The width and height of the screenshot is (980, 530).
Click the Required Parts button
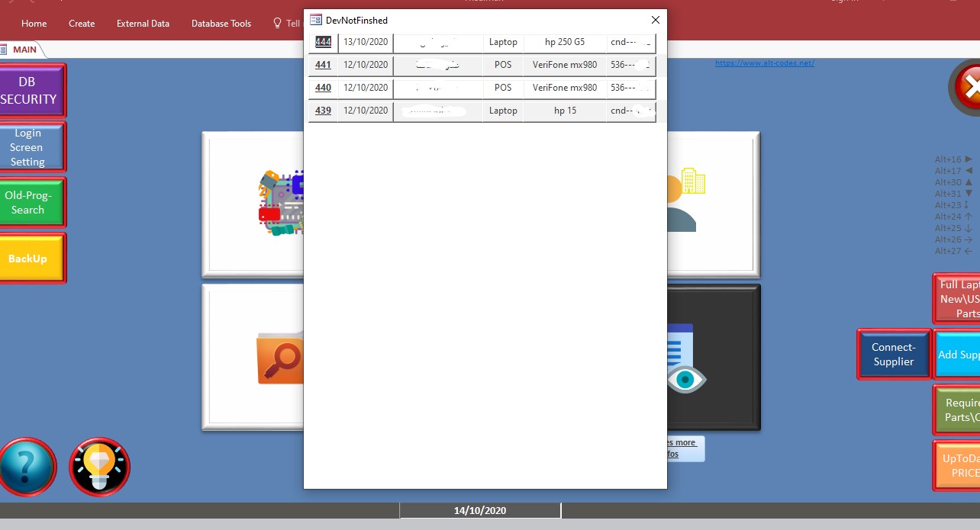coord(958,410)
